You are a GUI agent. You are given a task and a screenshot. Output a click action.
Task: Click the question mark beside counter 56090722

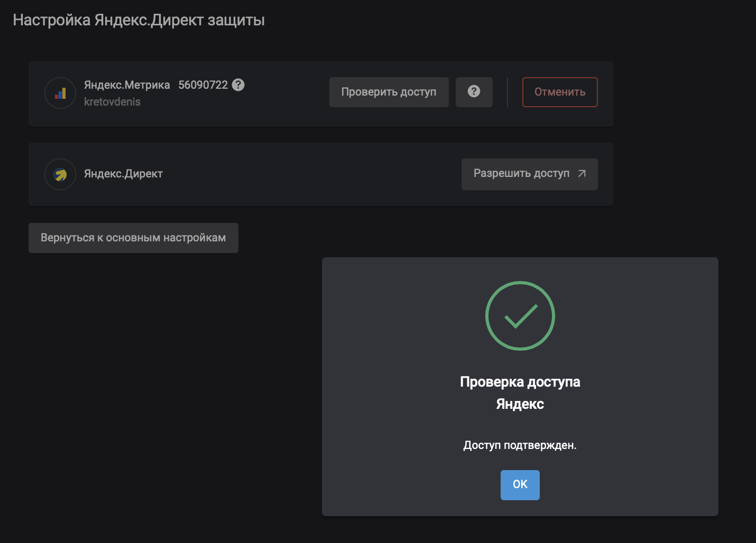point(238,85)
